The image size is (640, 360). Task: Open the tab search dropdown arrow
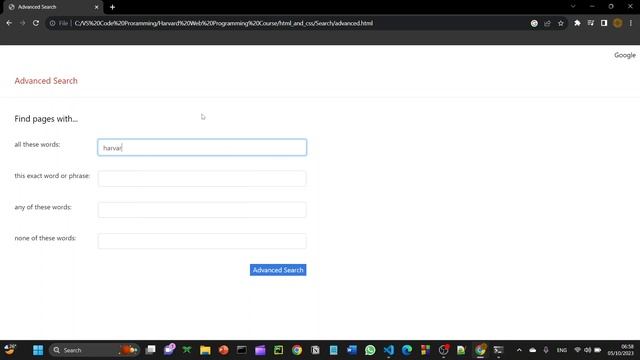(x=573, y=7)
